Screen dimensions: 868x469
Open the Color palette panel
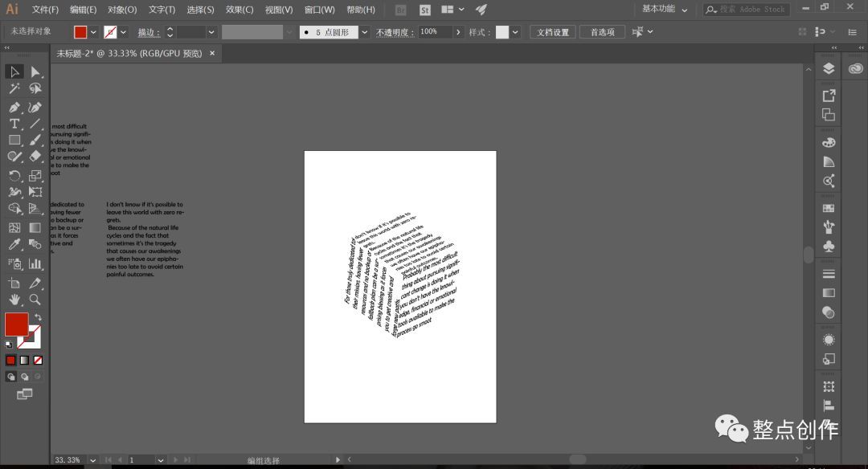point(829,142)
